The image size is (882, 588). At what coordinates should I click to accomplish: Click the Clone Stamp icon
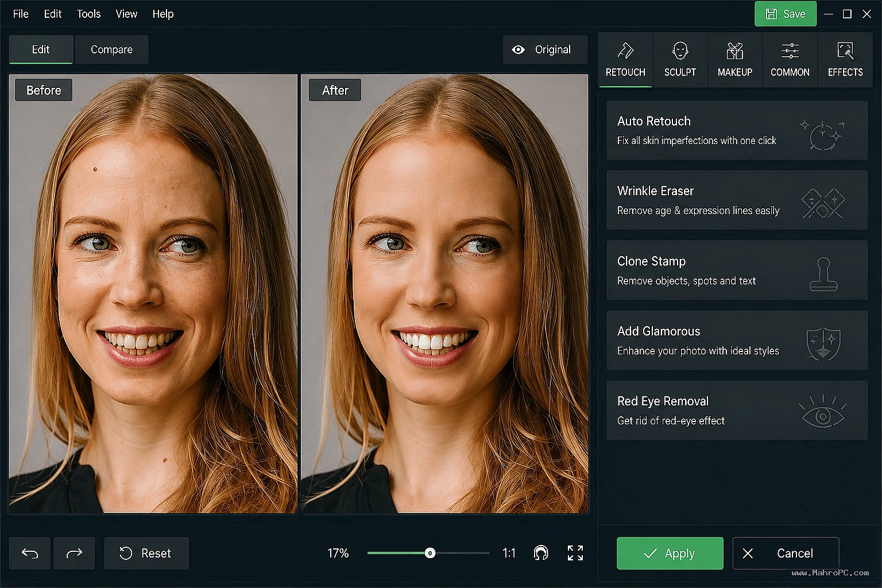click(x=823, y=274)
